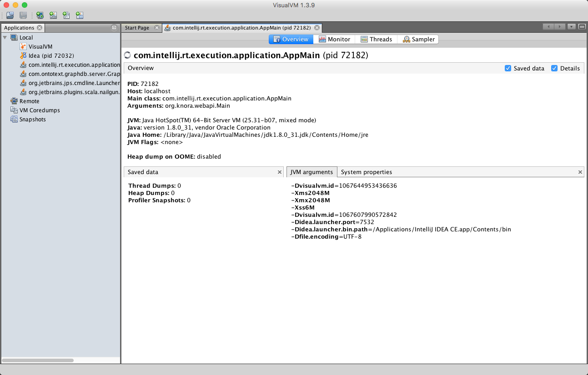Uncheck the Saved data checkbox
Screen dimensions: 588x375
click(x=508, y=68)
